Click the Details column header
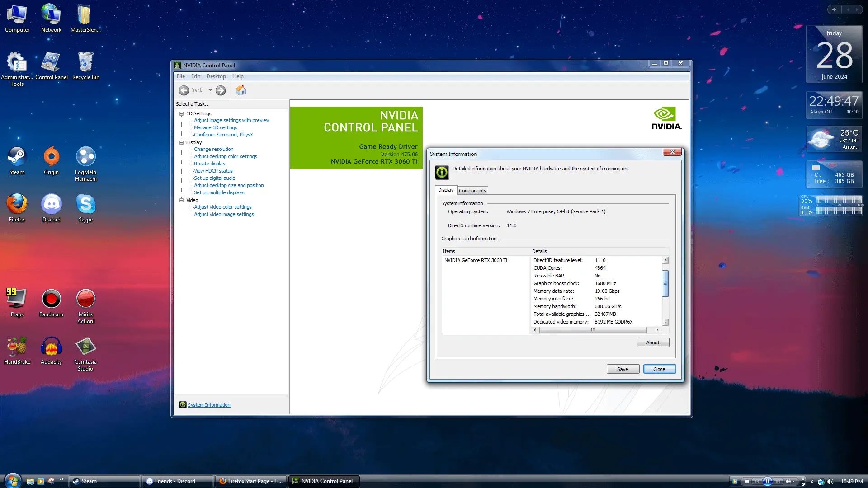The width and height of the screenshot is (868, 488). 599,251
